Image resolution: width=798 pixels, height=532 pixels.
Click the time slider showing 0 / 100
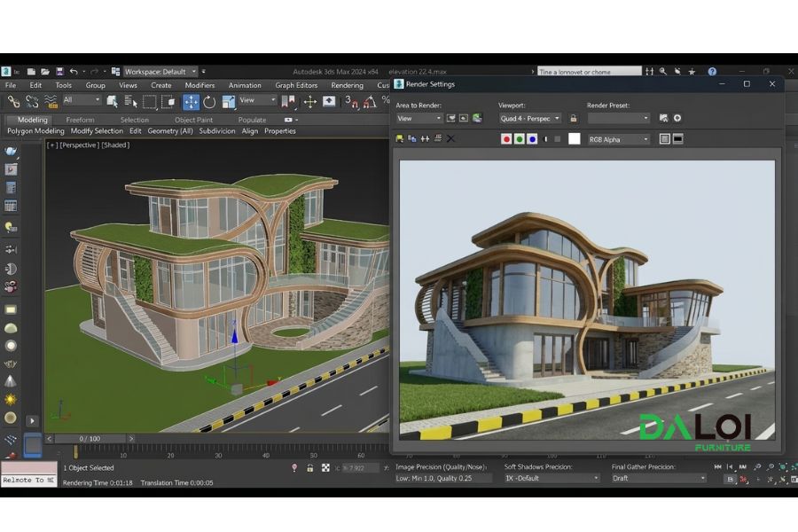(90, 438)
